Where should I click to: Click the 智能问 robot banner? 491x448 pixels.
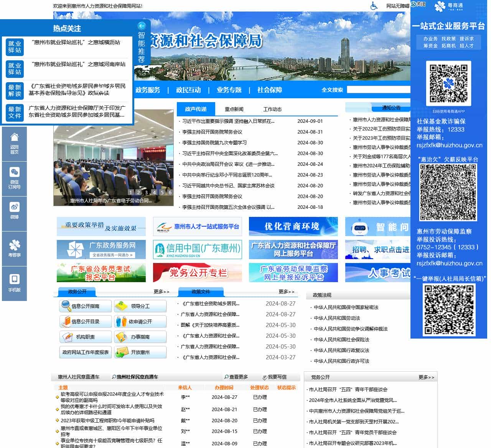(378, 226)
